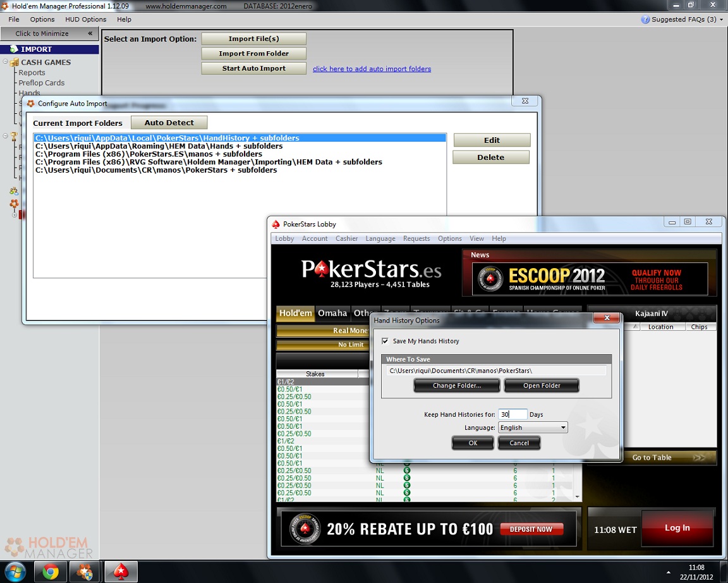Screen dimensions: 728x583
Task: Click the Where To Save path field
Action: click(496, 371)
